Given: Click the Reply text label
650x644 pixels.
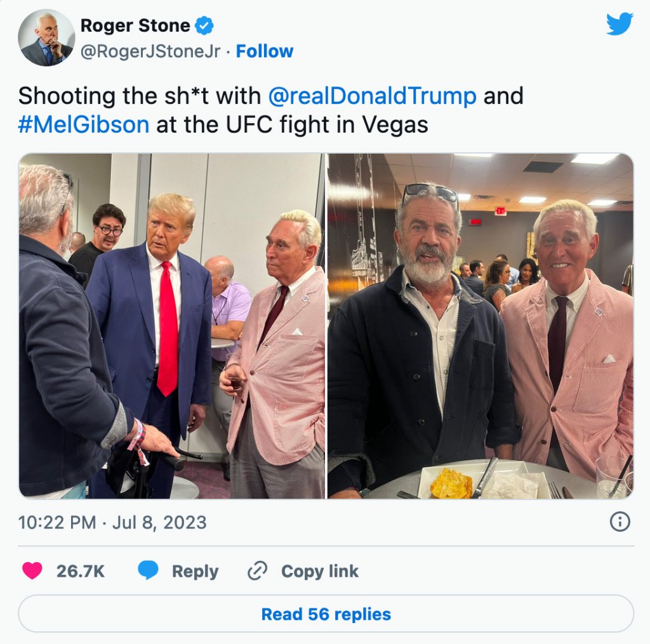Looking at the screenshot, I should 196,572.
